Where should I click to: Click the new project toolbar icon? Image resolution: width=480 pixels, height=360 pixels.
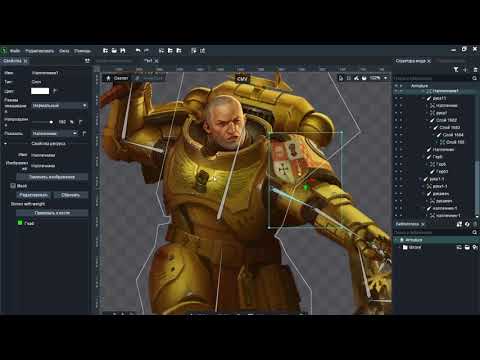tap(105, 51)
